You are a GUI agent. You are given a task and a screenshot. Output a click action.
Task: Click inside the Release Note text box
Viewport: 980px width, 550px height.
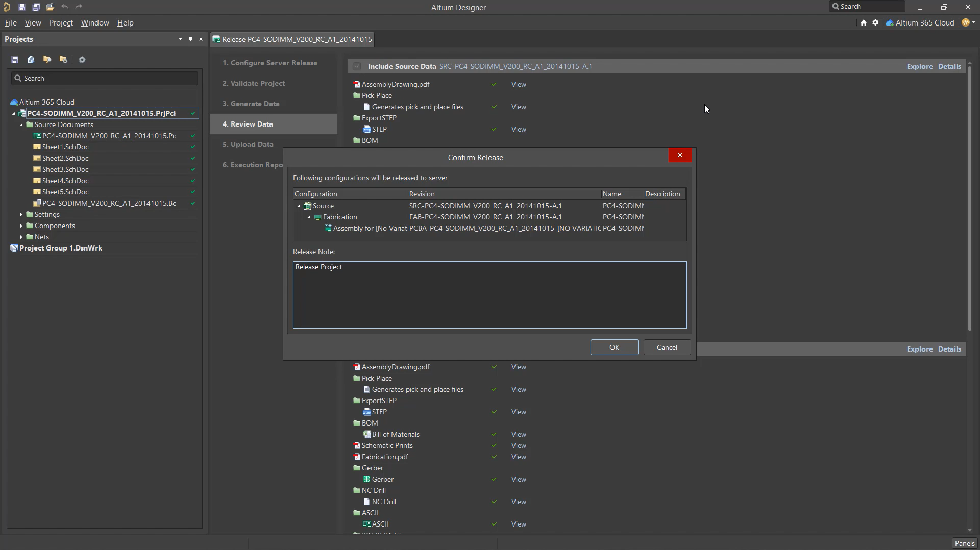(x=489, y=295)
